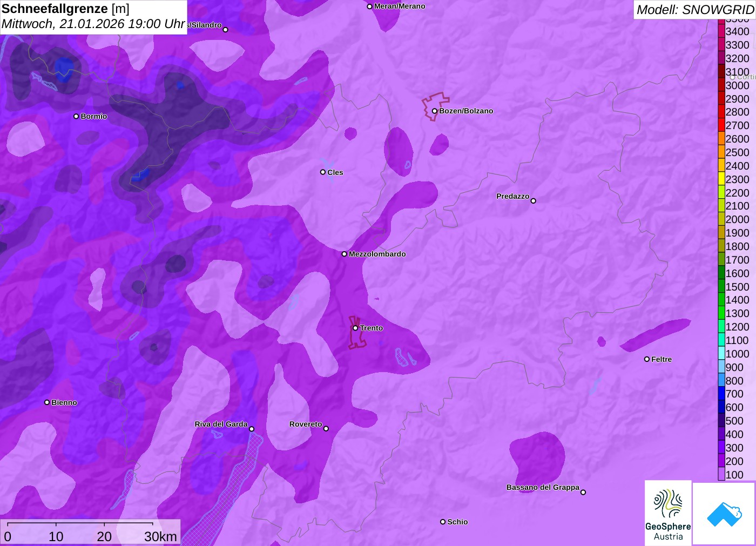This screenshot has height=546, width=756.
Task: Select the 700 m blue legend swatch
Action: pos(721,394)
